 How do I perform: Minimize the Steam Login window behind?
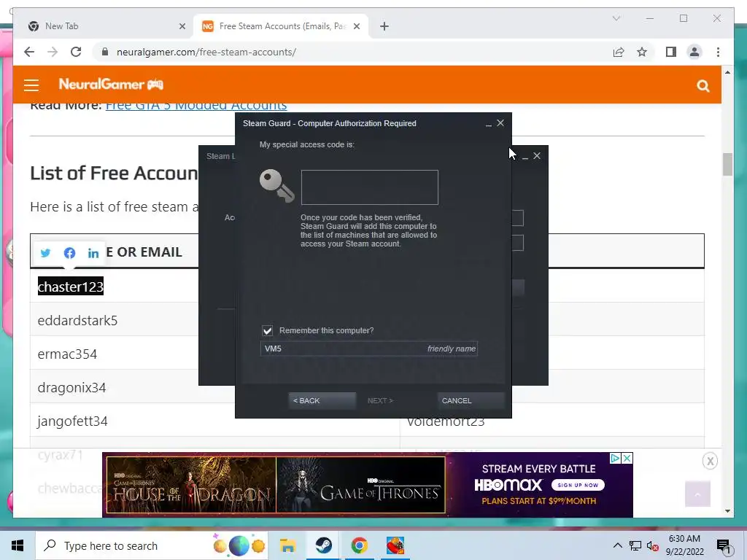pos(525,157)
